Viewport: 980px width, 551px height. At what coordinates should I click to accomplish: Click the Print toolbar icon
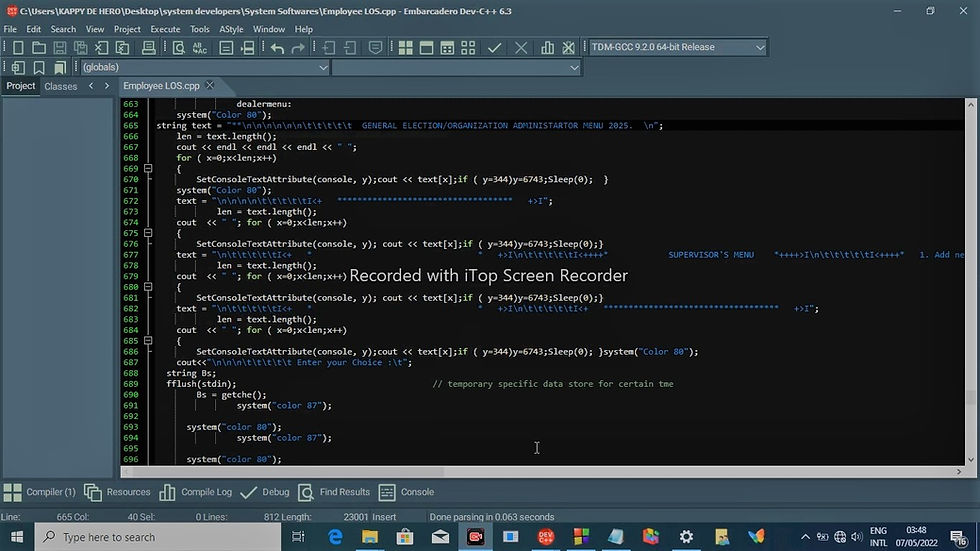(x=148, y=47)
